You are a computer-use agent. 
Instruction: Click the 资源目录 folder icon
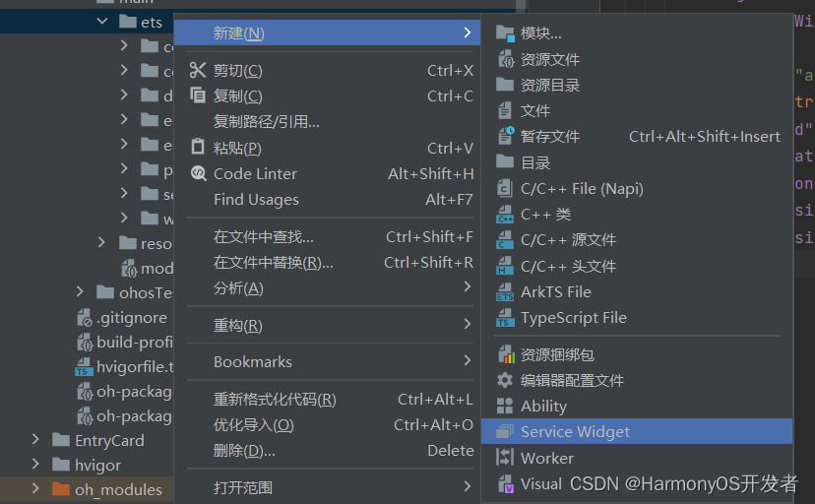click(x=505, y=85)
